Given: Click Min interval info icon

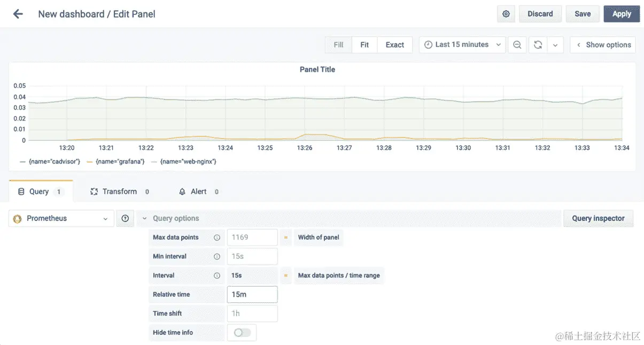Looking at the screenshot, I should point(217,257).
